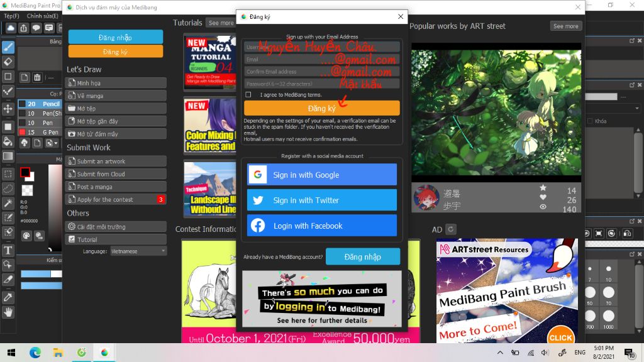Image resolution: width=644 pixels, height=362 pixels.
Task: Click Login with Facebook
Action: point(322,226)
